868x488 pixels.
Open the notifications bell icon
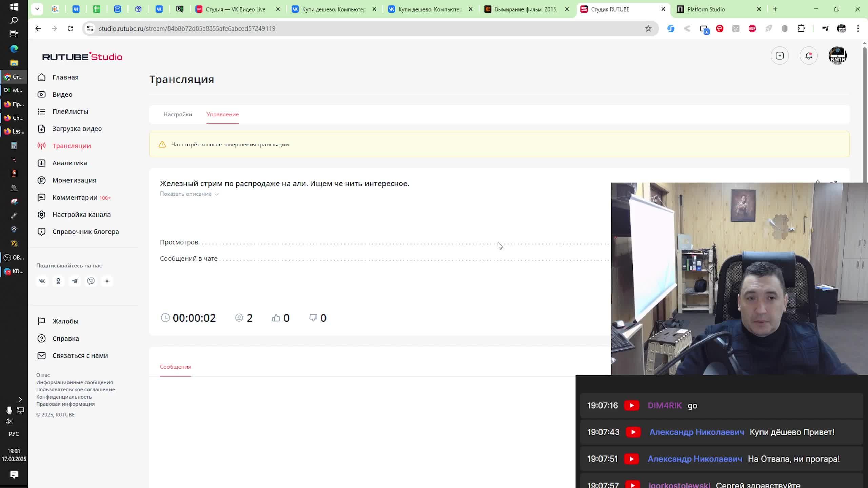coord(808,56)
